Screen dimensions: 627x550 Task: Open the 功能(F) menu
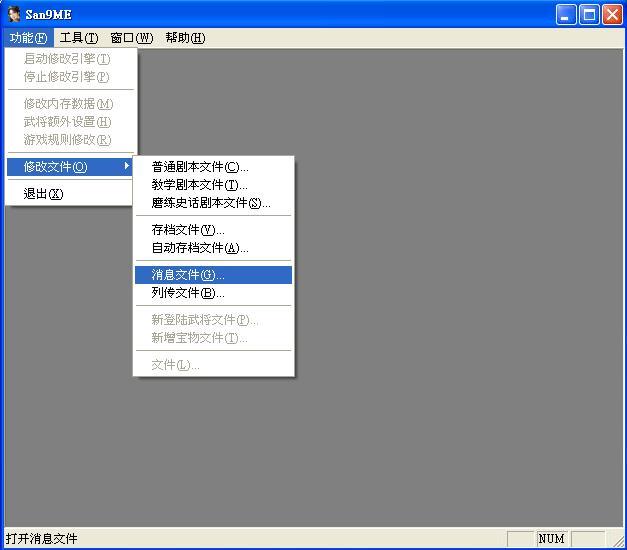click(28, 38)
